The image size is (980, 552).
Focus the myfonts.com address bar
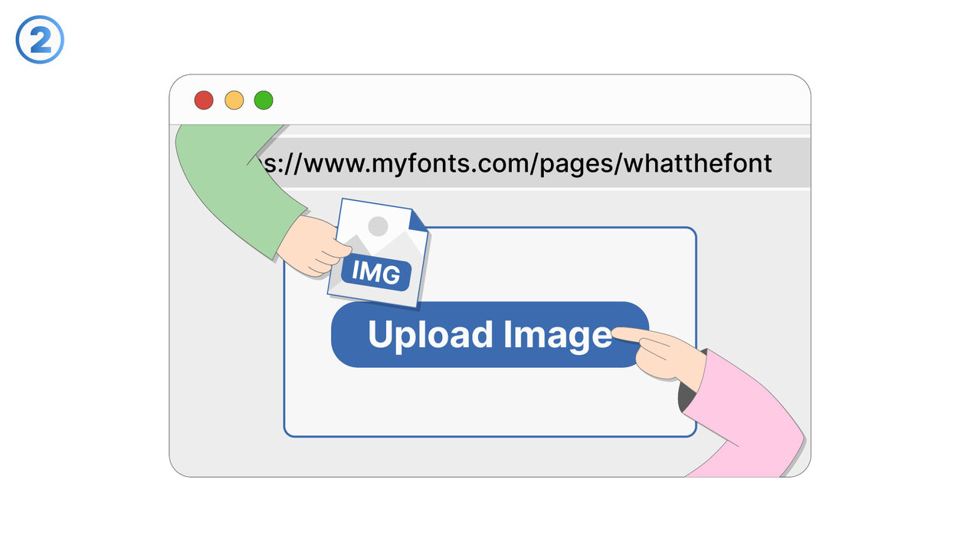[529, 163]
